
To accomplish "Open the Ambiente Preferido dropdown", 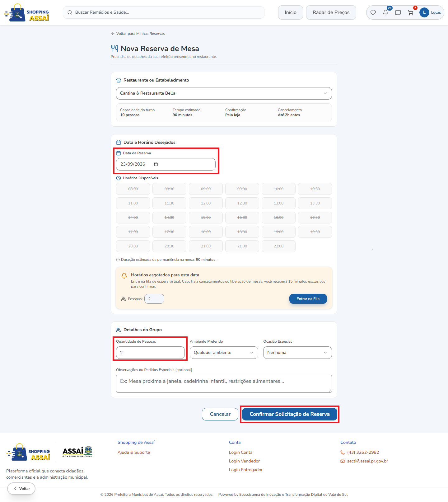I will 224,353.
